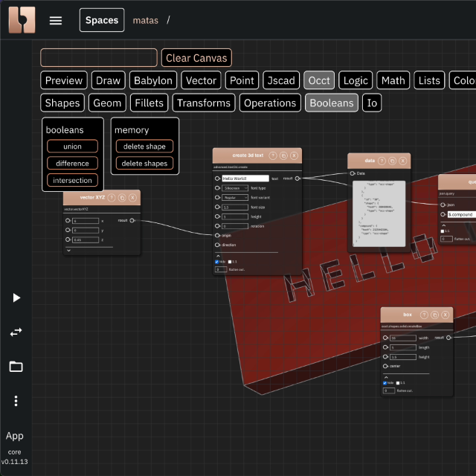Viewport: 476px width, 476px height.
Task: Toggle Hide checkbox on box node
Action: tap(385, 383)
